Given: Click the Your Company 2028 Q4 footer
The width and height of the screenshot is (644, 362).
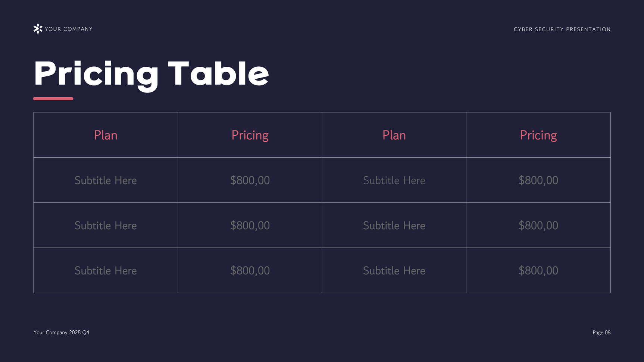Looking at the screenshot, I should click(61, 333).
